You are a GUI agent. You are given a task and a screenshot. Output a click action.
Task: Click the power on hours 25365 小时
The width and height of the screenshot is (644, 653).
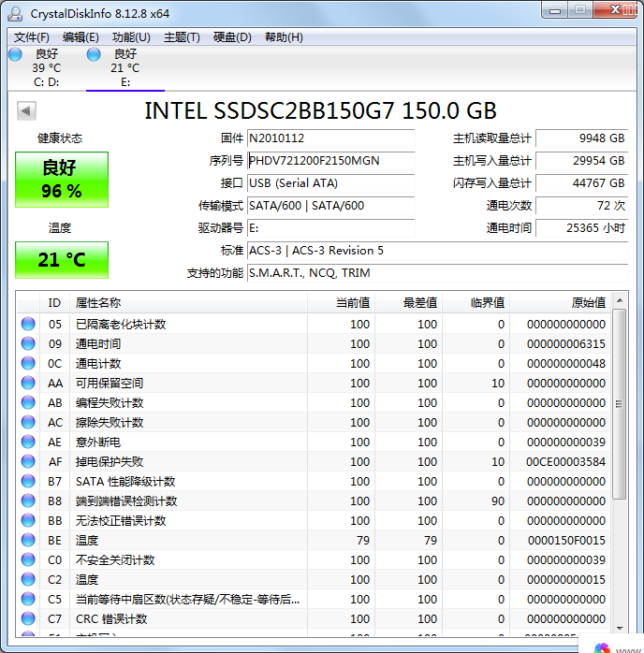(x=581, y=228)
